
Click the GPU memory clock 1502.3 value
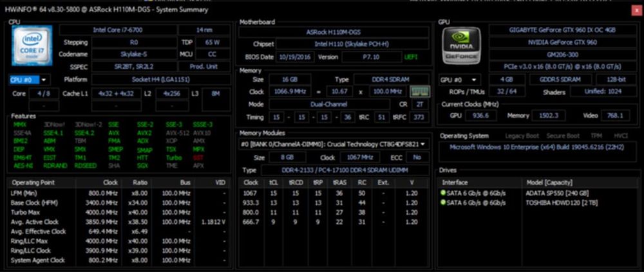pyautogui.click(x=548, y=116)
